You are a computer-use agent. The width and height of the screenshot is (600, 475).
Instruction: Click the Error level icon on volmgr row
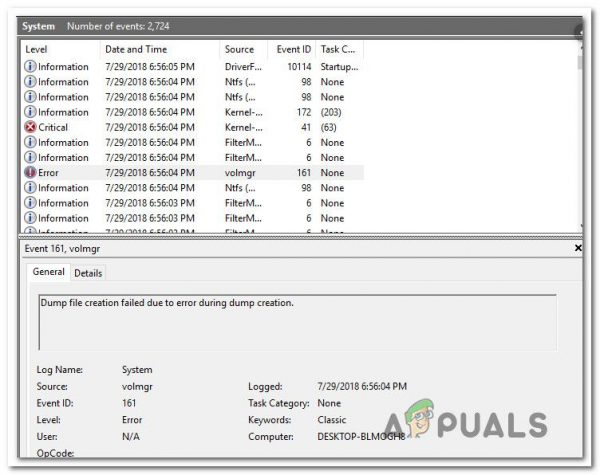[30, 173]
